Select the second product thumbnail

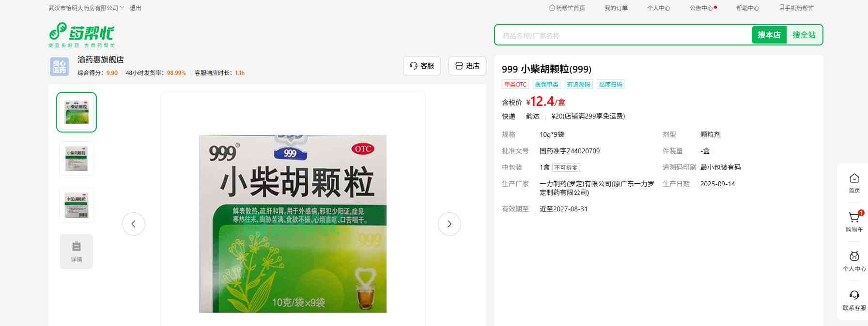[77, 159]
